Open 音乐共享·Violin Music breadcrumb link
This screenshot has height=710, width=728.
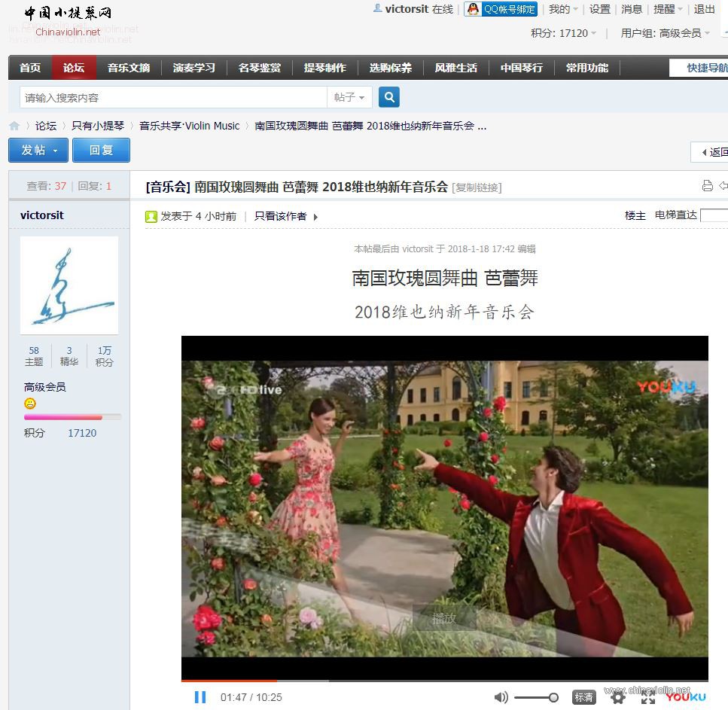(190, 126)
